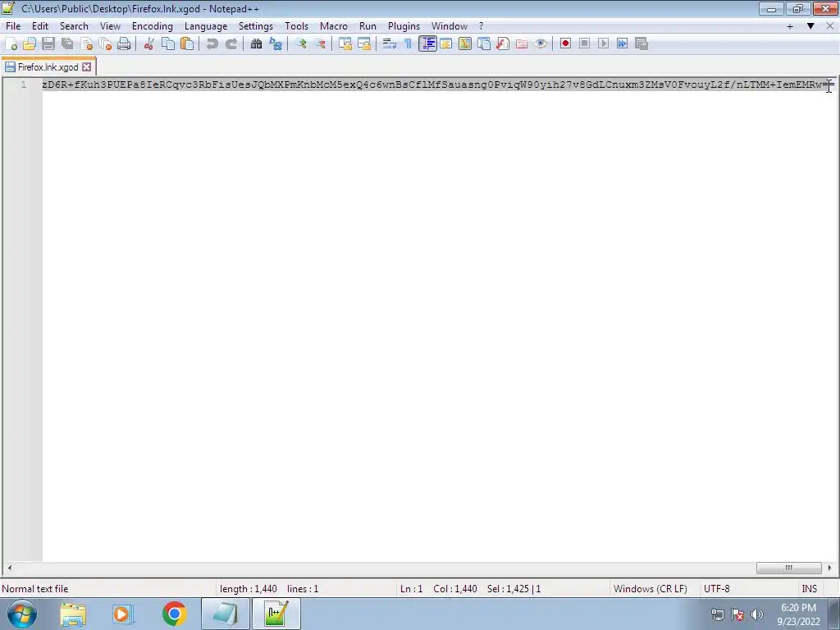
Task: Open Folder as Workspace icon
Action: point(521,44)
